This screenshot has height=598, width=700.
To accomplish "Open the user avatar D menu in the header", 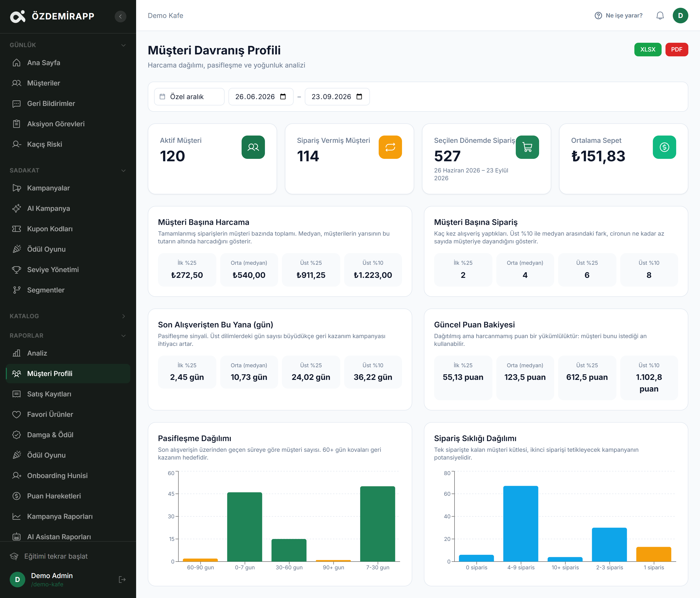I will 680,16.
